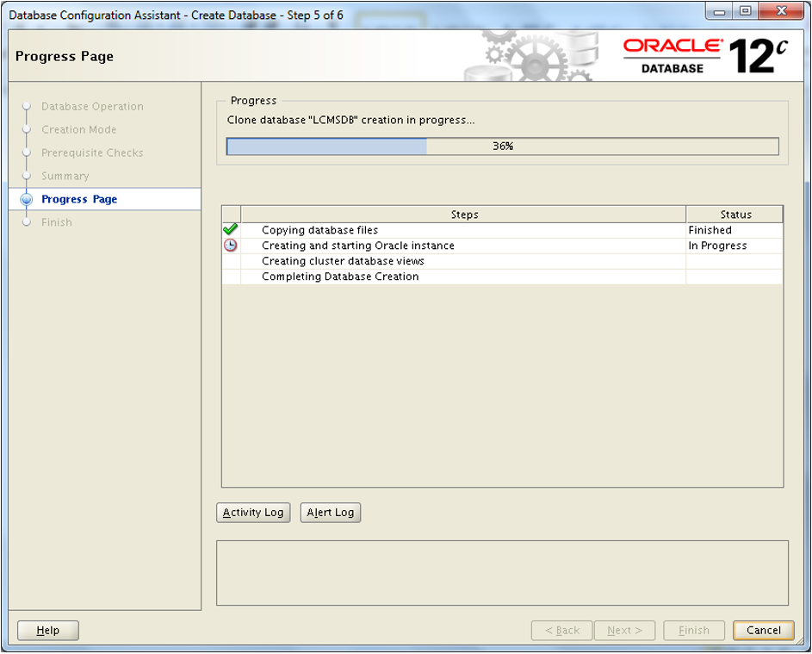
Task: Click the Progress Page bullet icon in sidebar
Action: tap(27, 200)
